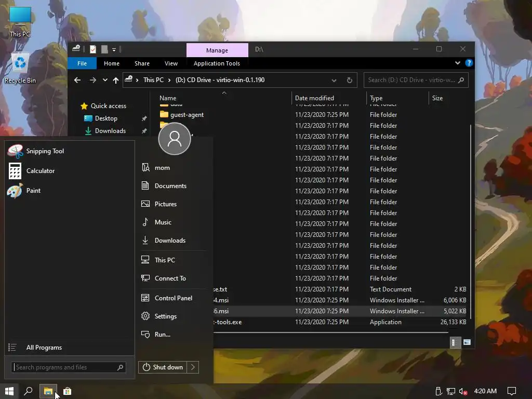Sort by the Name column header
The height and width of the screenshot is (399, 532).
(x=224, y=98)
